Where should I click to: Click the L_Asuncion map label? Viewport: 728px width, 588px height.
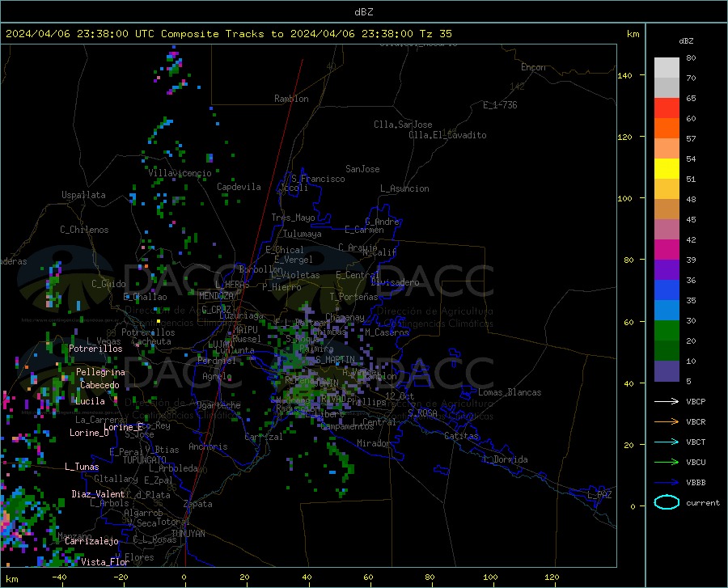[404, 188]
